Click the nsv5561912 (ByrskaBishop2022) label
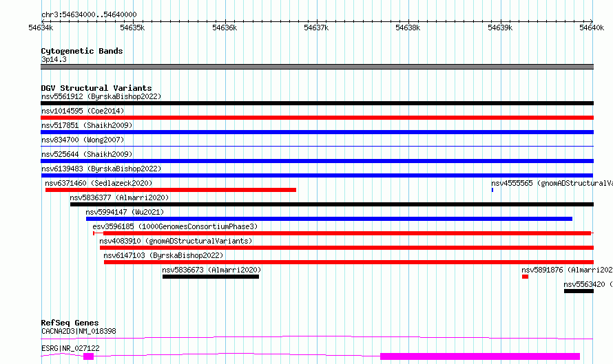 101,96
